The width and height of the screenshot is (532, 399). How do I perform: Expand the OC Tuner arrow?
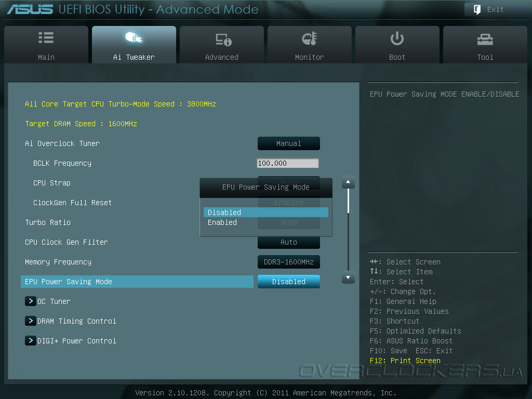[x=31, y=301]
